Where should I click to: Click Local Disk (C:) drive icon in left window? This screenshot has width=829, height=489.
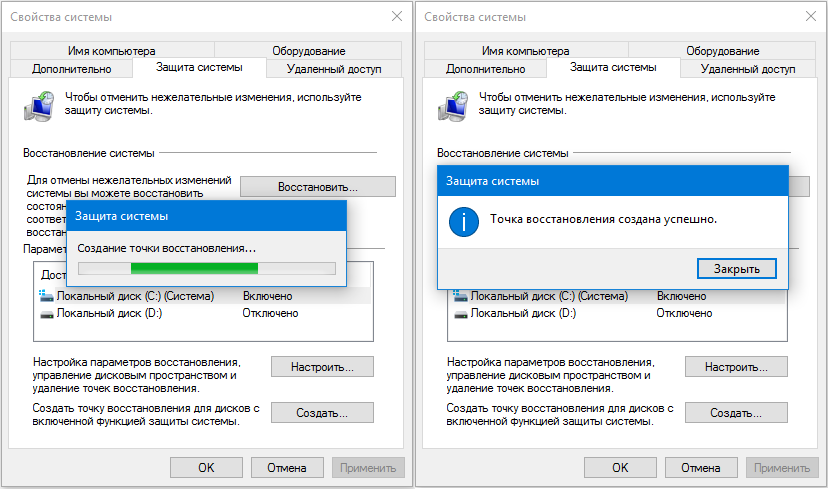click(x=46, y=297)
